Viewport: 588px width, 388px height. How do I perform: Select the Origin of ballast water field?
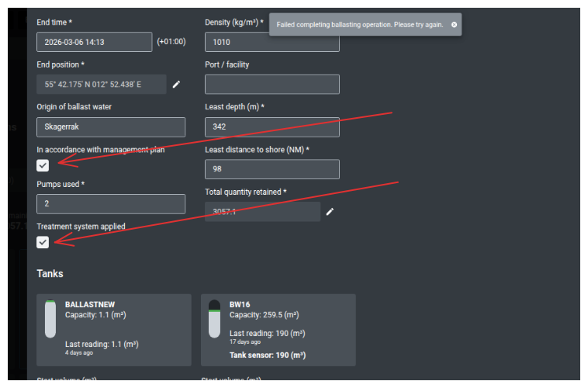point(110,127)
